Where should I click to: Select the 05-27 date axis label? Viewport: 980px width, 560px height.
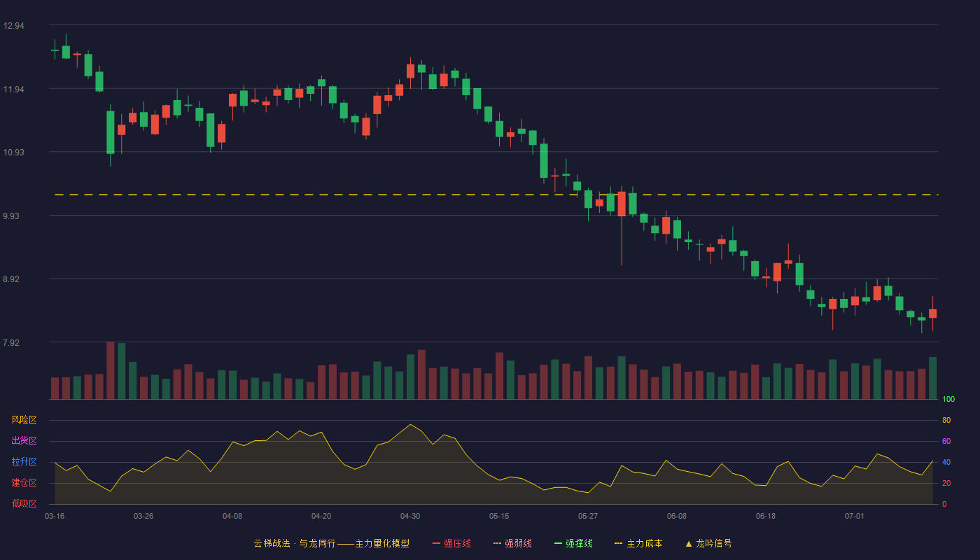(588, 516)
